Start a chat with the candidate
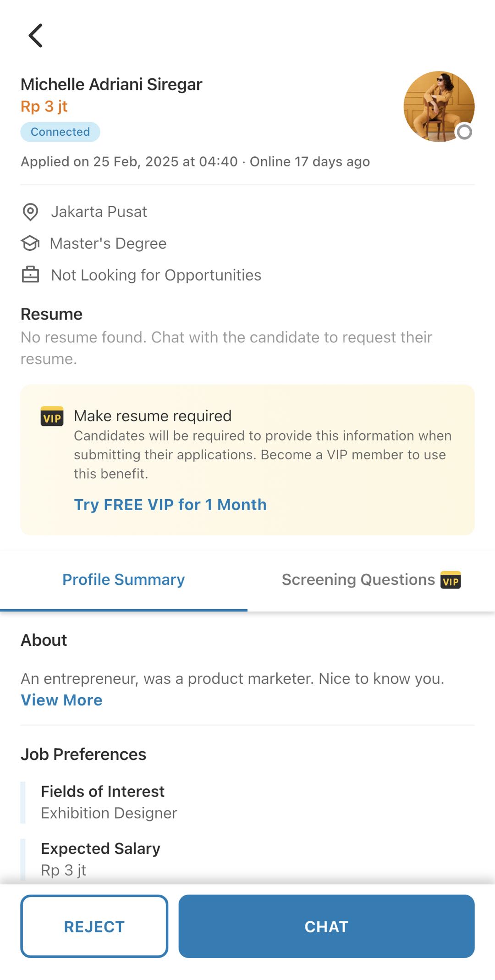The image size is (495, 980). pyautogui.click(x=326, y=926)
